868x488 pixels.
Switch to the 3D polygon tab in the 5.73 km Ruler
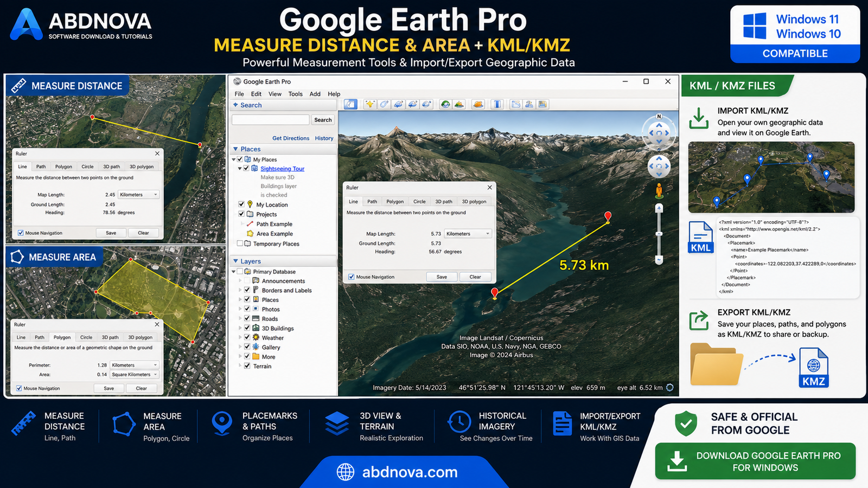[474, 201]
